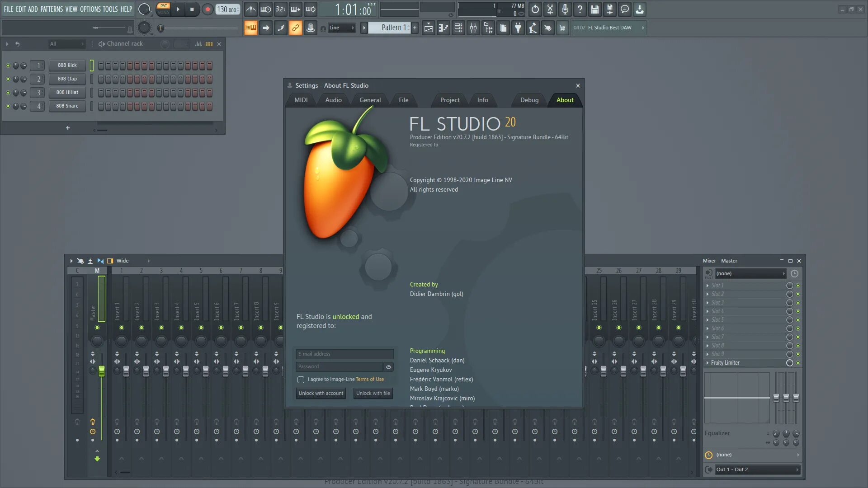868x488 pixels.
Task: Add channel with plus button
Action: click(68, 128)
